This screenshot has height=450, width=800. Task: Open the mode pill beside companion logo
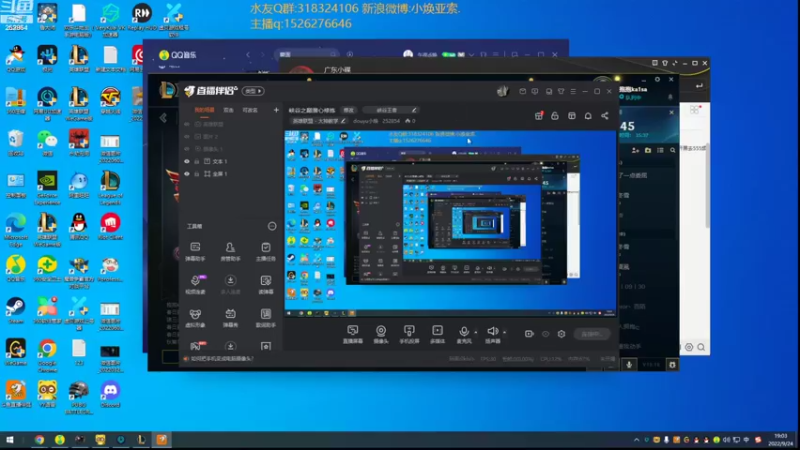pyautogui.click(x=253, y=91)
